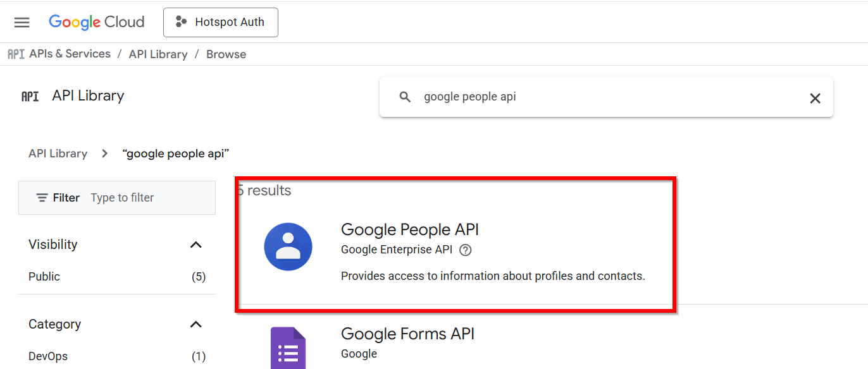Screen dimensions: 868x369
Task: Click the API Library breadcrumb link
Action: click(158, 54)
